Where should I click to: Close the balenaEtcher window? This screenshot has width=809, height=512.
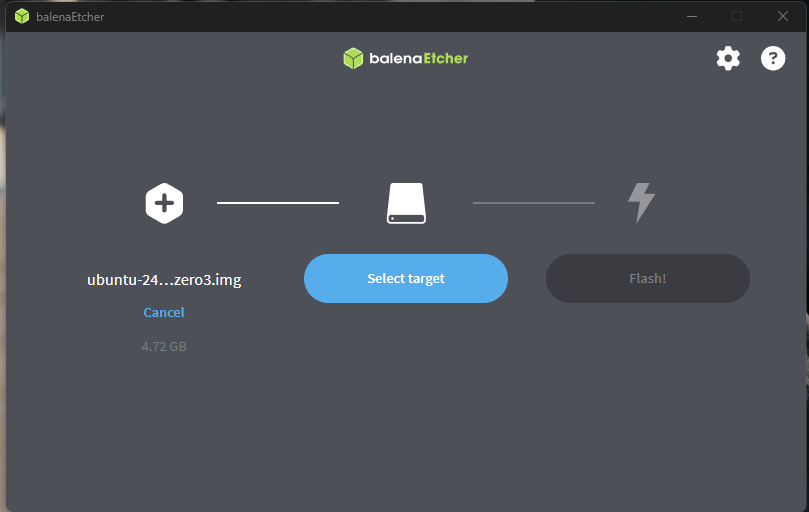pyautogui.click(x=783, y=16)
